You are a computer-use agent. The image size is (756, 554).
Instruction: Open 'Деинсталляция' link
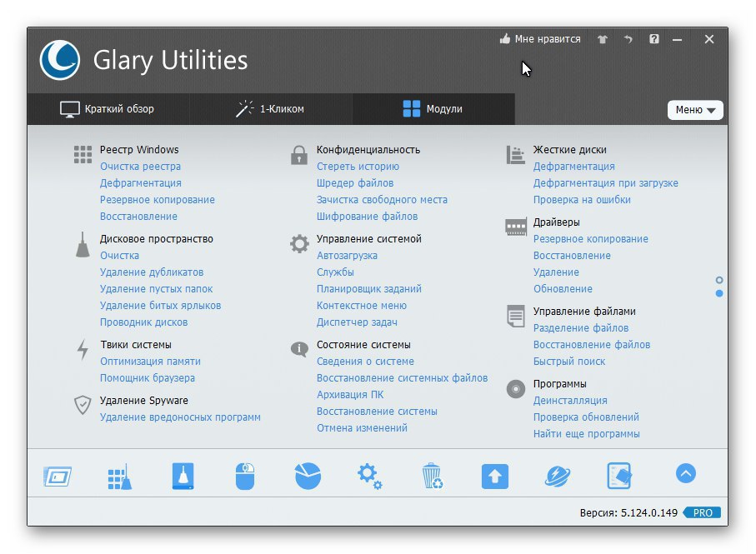[570, 401]
